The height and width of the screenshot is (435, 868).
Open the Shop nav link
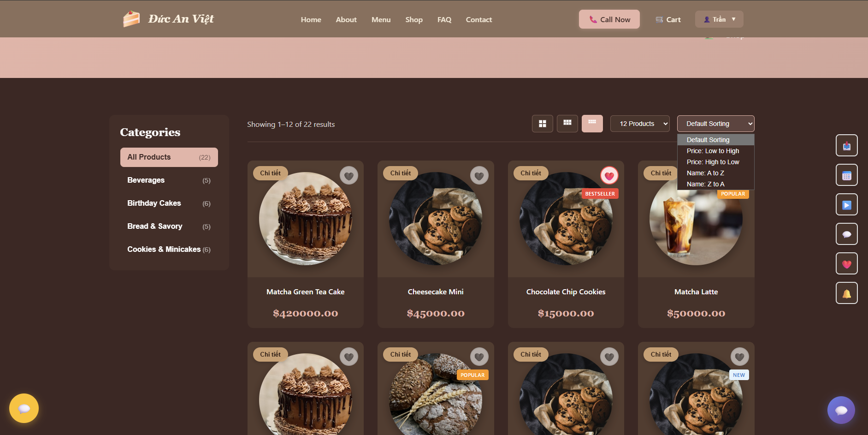tap(414, 19)
